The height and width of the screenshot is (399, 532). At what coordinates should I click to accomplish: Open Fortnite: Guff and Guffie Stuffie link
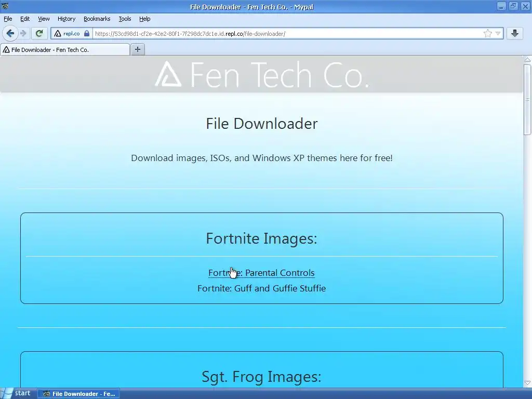(262, 288)
